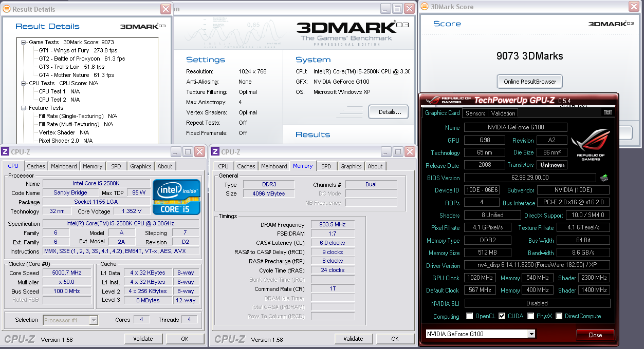644x349 pixels.
Task: Open About tab in CPU-Z Memory window
Action: pos(375,166)
